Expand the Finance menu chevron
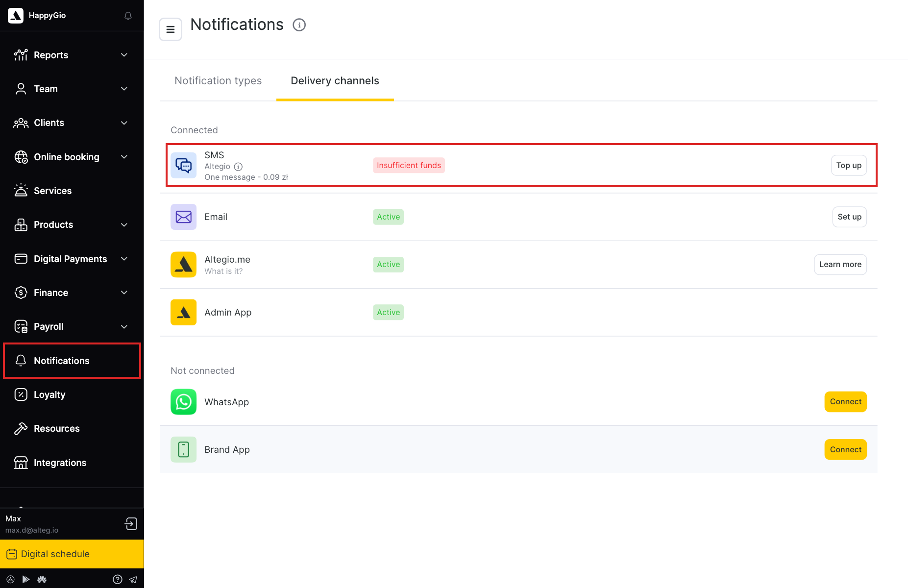 click(x=124, y=293)
